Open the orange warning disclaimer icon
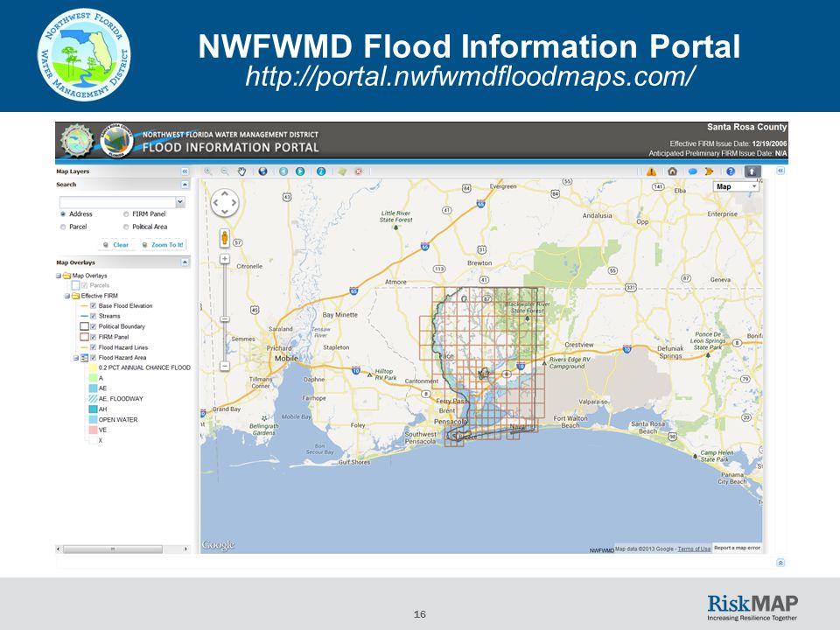 click(651, 171)
